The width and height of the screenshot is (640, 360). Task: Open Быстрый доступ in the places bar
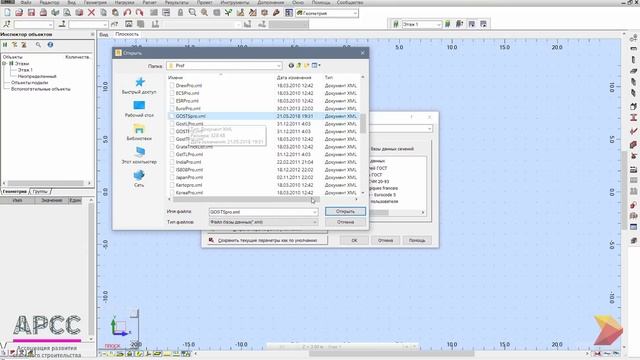pos(139,86)
